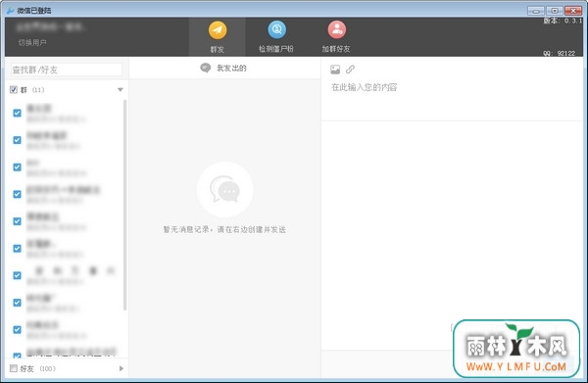Screen dimensions: 588x383
Task: Click the 在此输入您的内容 message box
Action: point(452,99)
